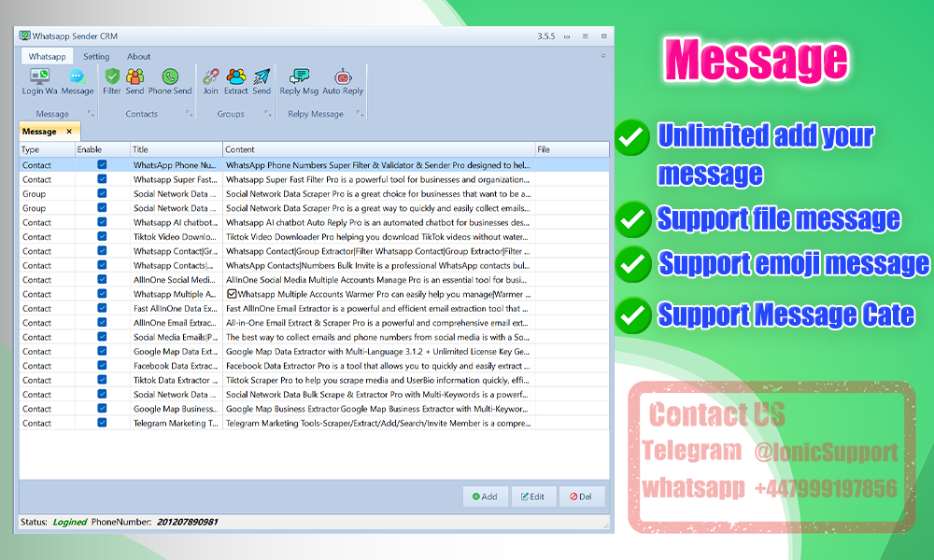Image resolution: width=934 pixels, height=560 pixels.
Task: Select the Filter contacts icon
Action: 111,81
